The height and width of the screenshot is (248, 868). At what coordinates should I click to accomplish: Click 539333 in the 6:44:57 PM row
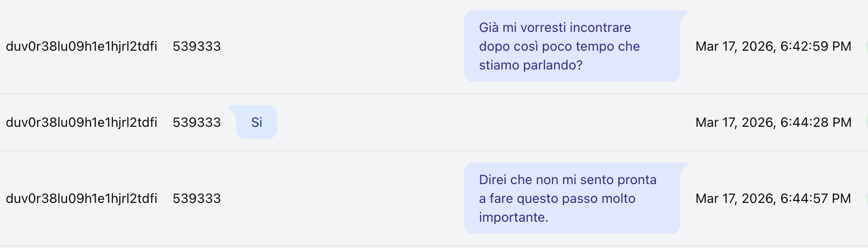(x=197, y=198)
